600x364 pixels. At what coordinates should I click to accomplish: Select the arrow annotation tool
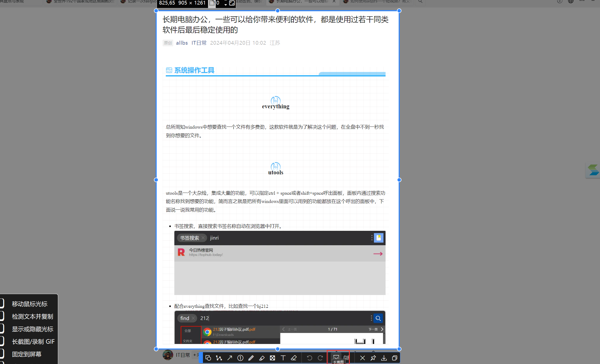(x=230, y=358)
